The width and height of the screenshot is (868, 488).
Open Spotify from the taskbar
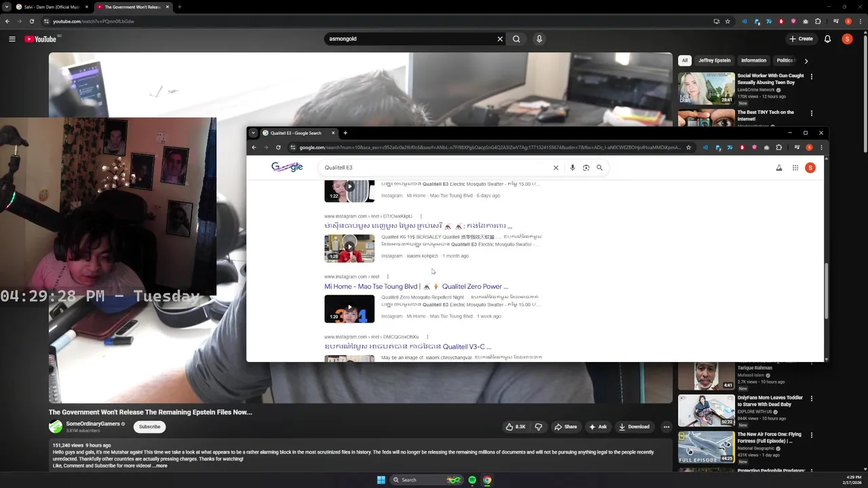(x=472, y=480)
